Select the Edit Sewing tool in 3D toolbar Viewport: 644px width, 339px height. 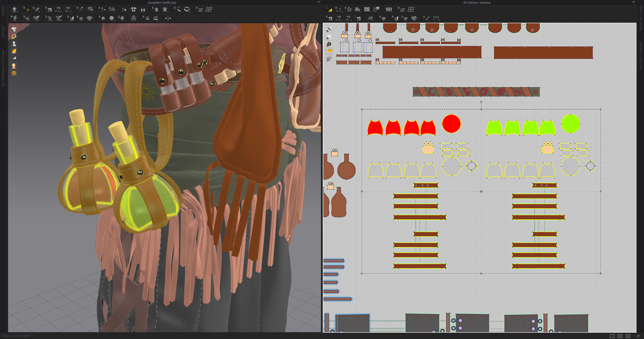tap(49, 9)
